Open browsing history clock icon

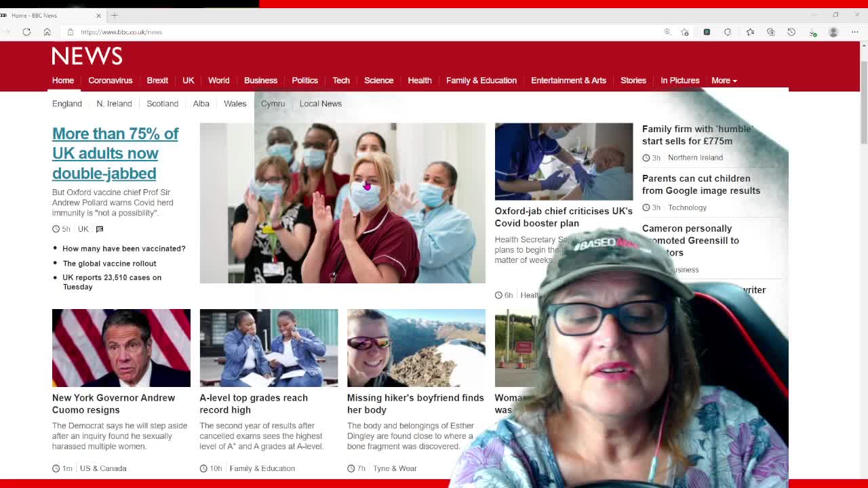[x=791, y=32]
